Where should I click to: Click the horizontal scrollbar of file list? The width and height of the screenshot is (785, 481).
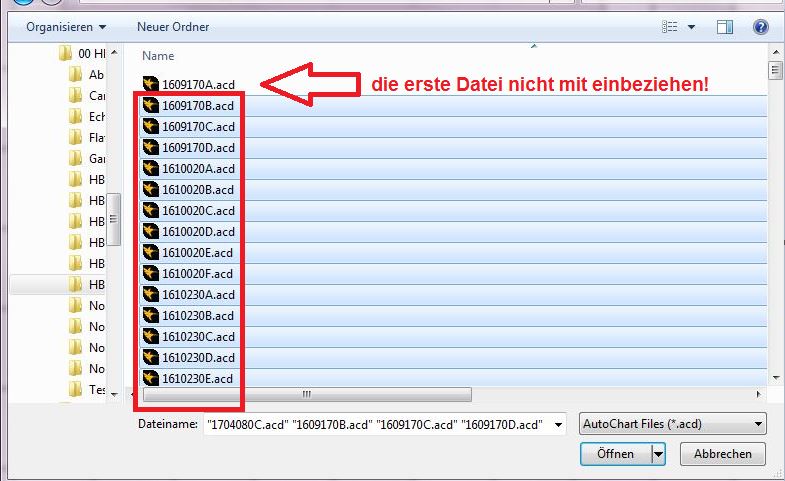tap(306, 394)
